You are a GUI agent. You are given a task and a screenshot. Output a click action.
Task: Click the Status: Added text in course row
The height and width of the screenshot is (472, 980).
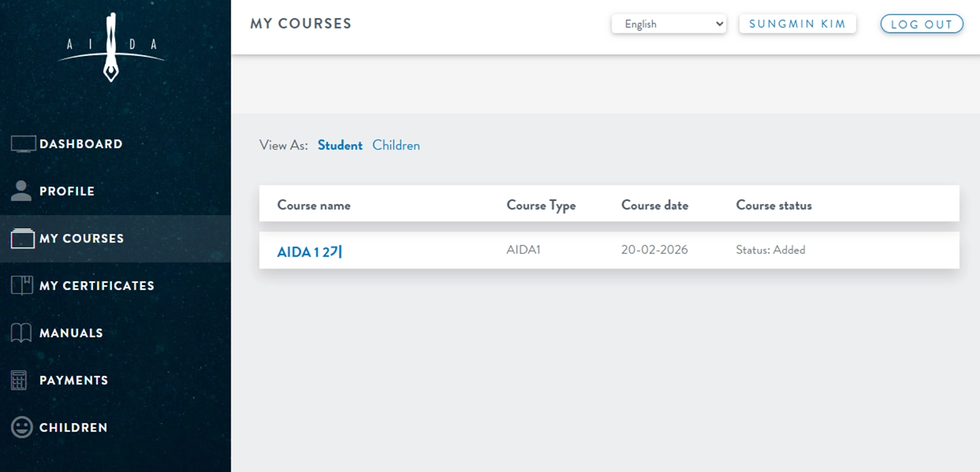click(770, 250)
